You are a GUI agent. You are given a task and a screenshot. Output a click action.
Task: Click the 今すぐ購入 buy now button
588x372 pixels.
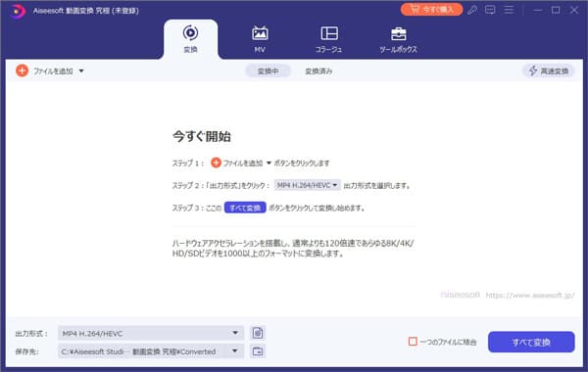pos(431,10)
